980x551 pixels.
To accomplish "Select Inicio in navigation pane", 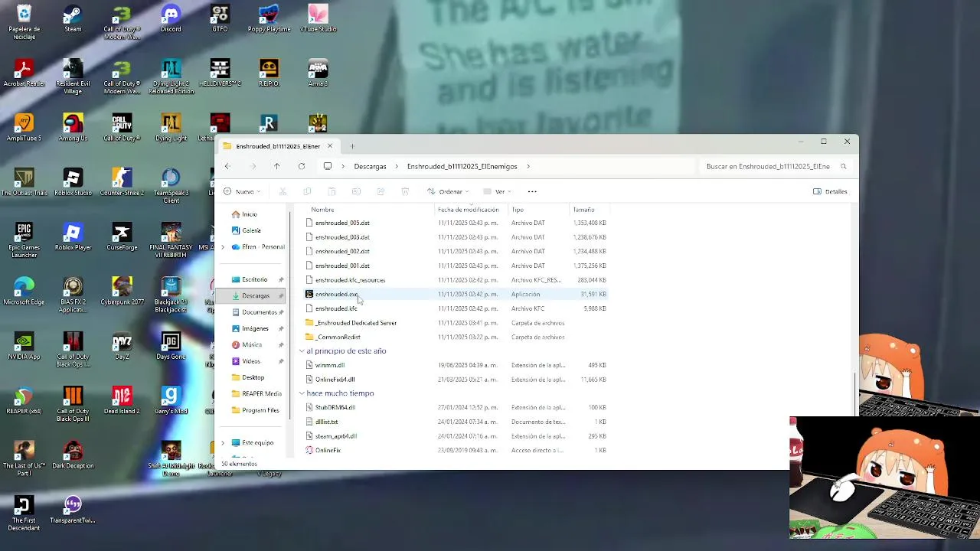I will pos(250,214).
